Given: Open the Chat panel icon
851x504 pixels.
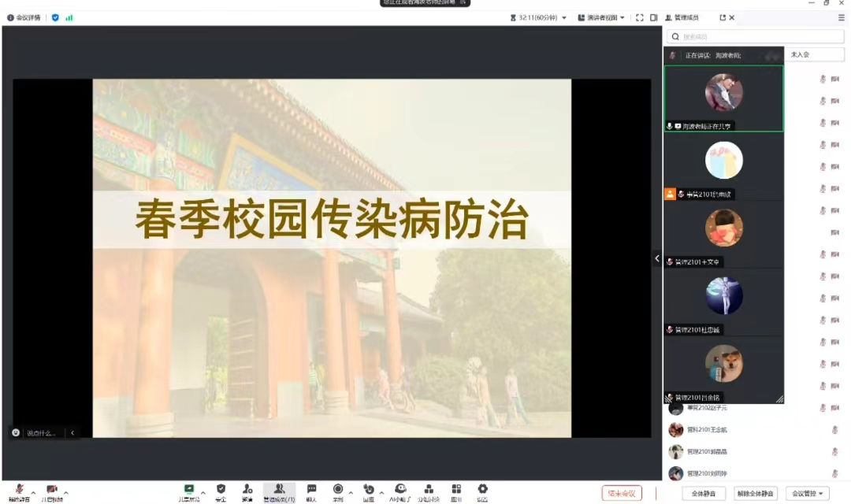Looking at the screenshot, I should point(311,491).
